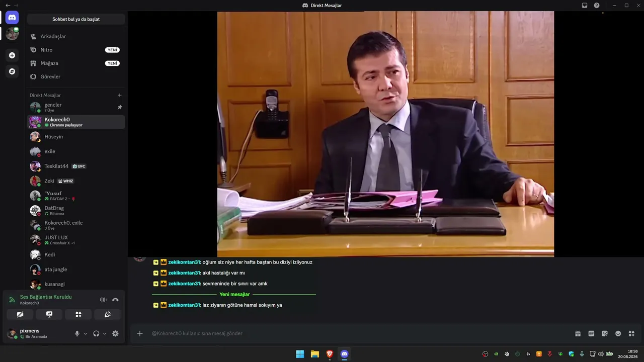
Task: Open the ata jungle direct message
Action: click(x=76, y=269)
